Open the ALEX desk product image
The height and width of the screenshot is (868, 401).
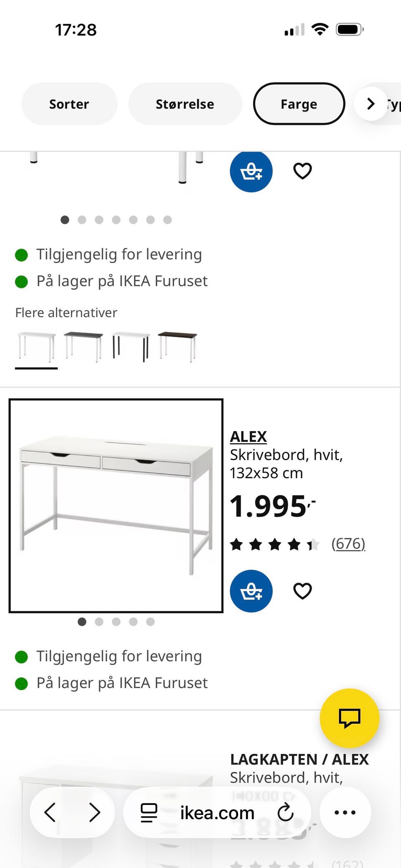coord(116,506)
